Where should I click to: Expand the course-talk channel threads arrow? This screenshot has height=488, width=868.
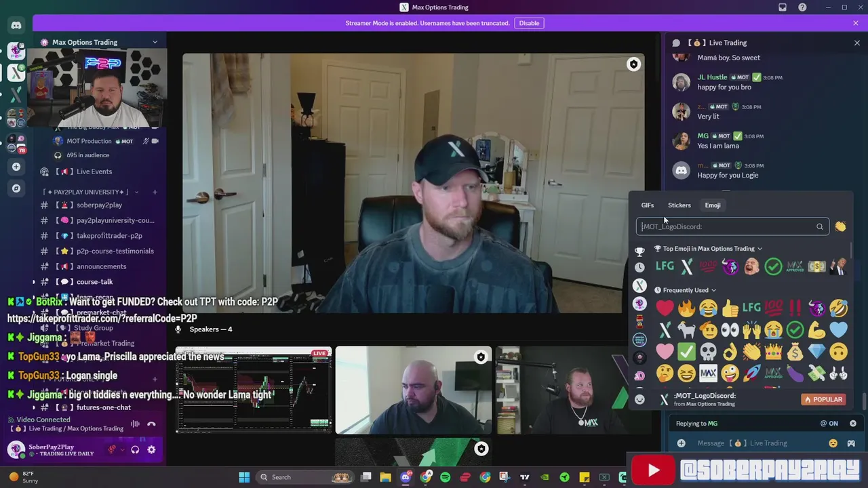34,282
